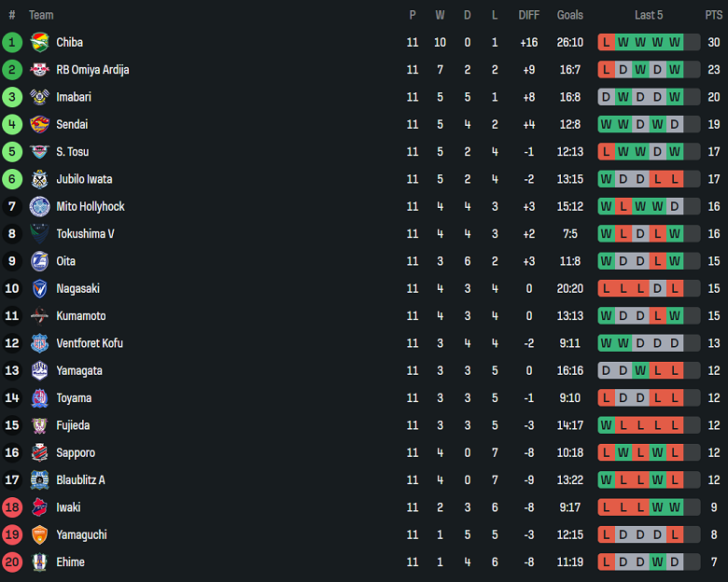Click Chiba's most recent win form box
Screen dimensions: 728x582
(674, 42)
